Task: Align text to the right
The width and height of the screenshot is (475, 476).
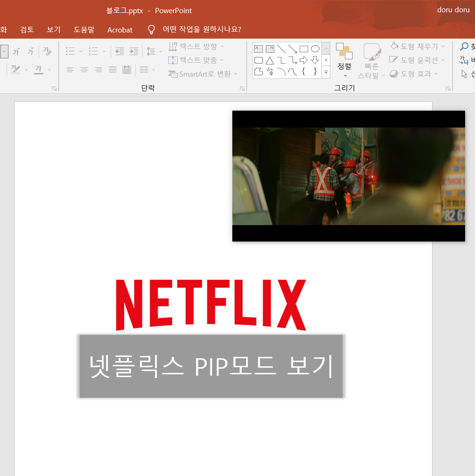Action: tap(98, 70)
